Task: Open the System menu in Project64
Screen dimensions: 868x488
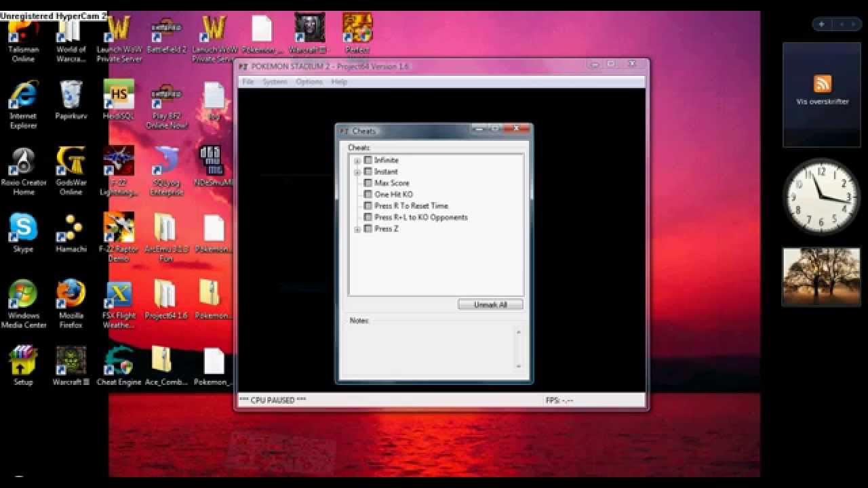Action: (275, 81)
